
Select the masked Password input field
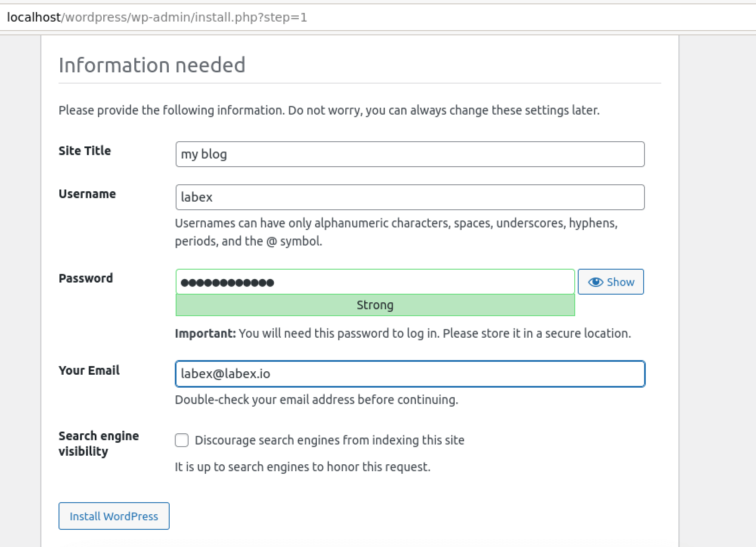click(x=375, y=282)
